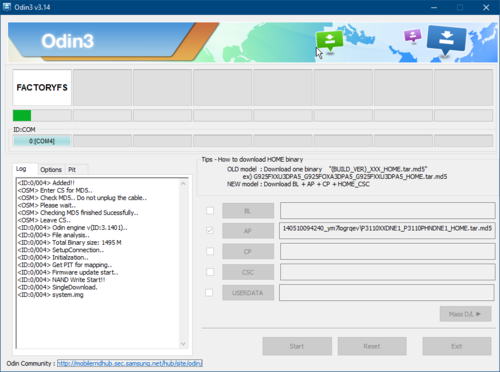The width and height of the screenshot is (500, 372).
Task: Click the USERDATA file path field
Action: (387, 293)
